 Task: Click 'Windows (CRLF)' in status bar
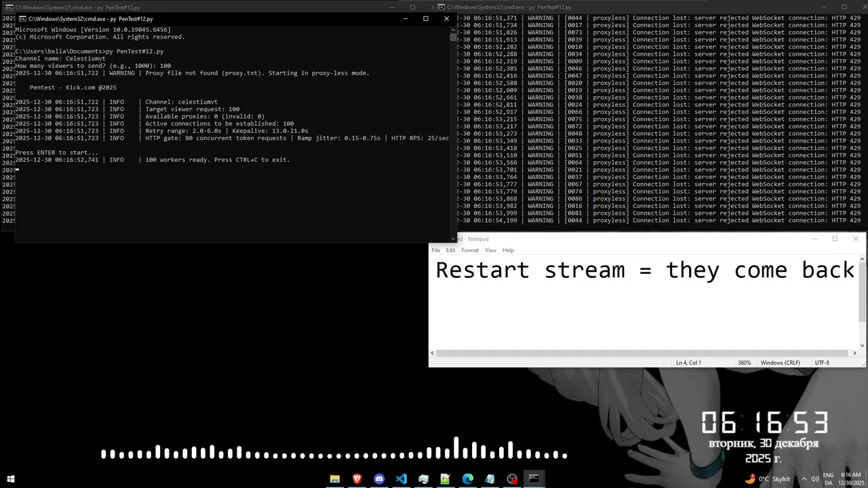pos(781,363)
